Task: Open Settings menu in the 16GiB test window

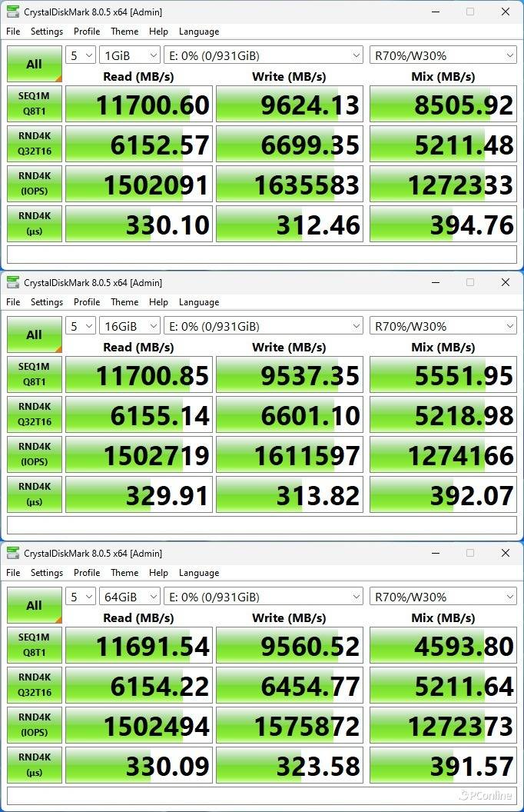Action: coord(47,302)
